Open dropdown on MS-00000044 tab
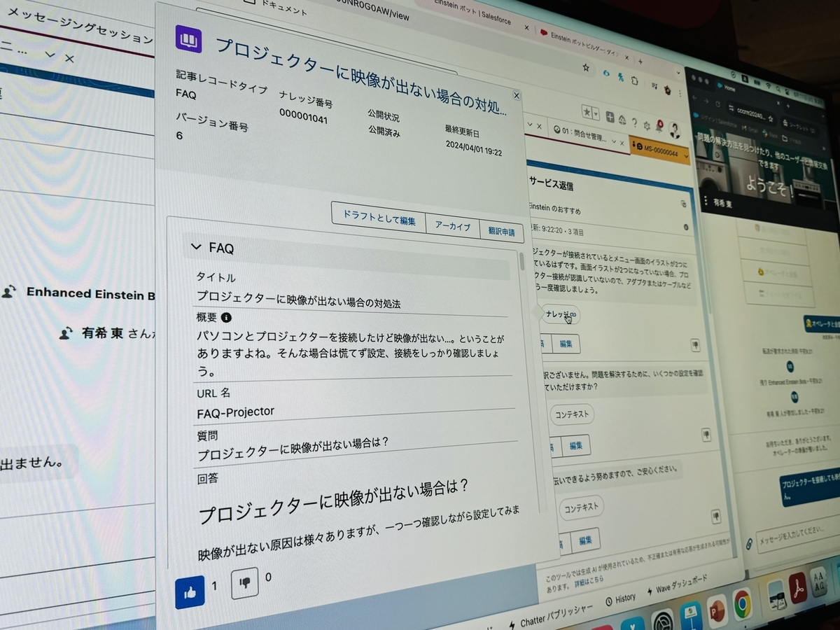840x630 pixels. pyautogui.click(x=685, y=157)
